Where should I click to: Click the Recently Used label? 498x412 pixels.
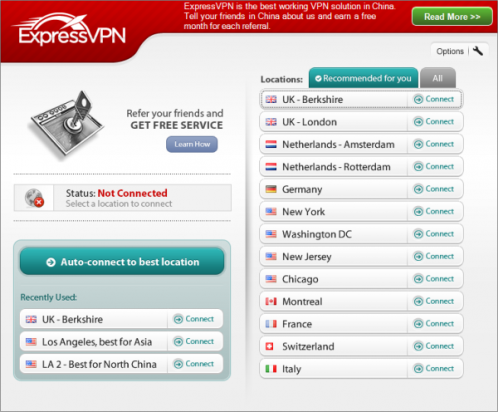pos(49,297)
